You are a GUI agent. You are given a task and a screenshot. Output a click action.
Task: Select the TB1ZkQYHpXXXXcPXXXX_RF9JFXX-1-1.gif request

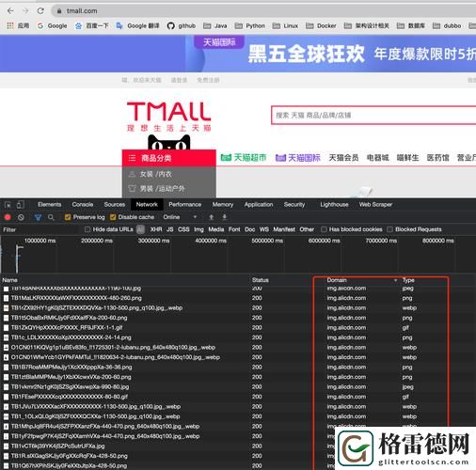tap(67, 328)
